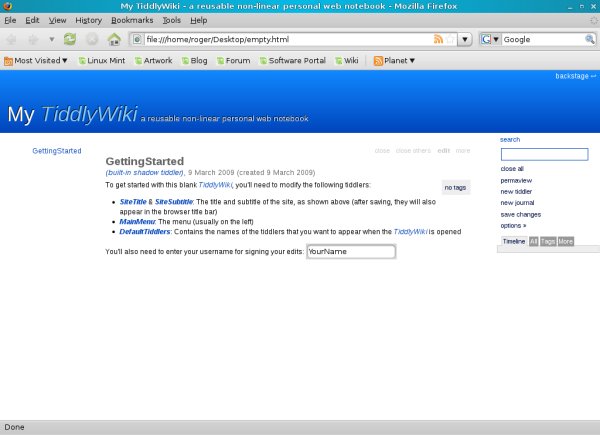
Task: Click the Reload page icon
Action: 69,40
